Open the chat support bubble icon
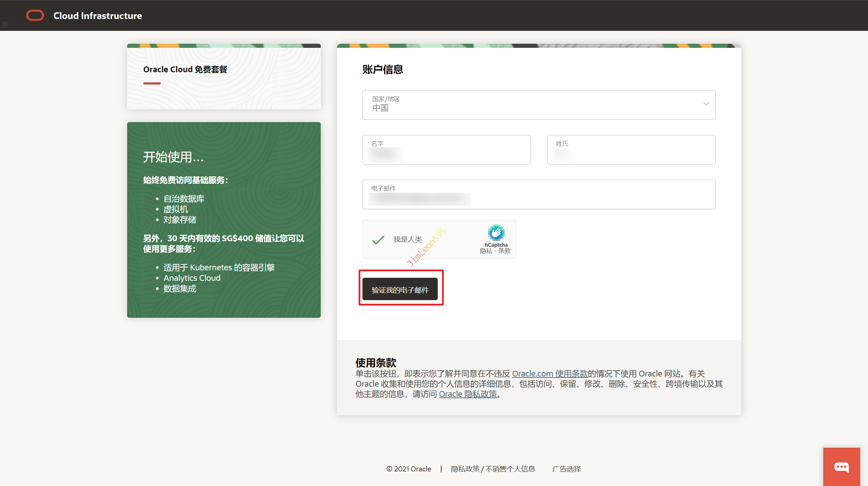This screenshot has width=868, height=486. click(841, 467)
